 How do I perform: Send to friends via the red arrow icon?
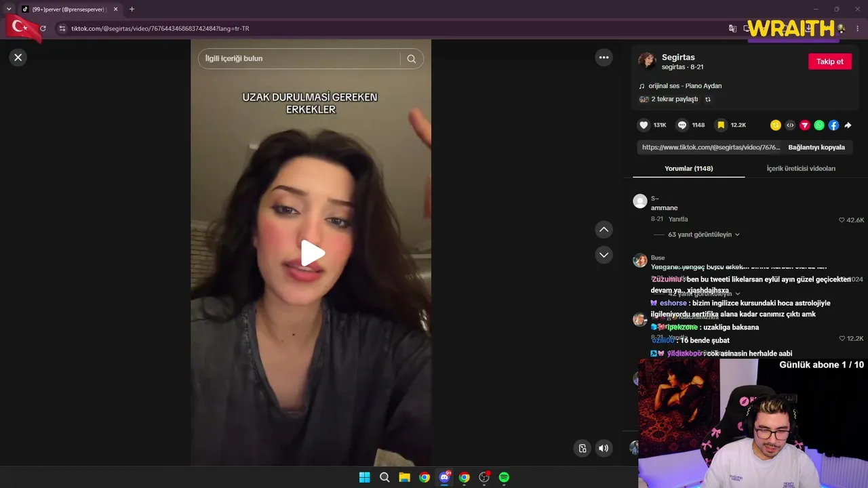click(804, 125)
